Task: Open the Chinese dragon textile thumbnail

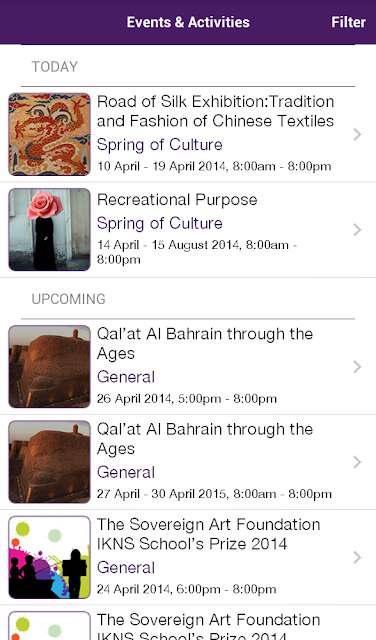Action: click(49, 134)
